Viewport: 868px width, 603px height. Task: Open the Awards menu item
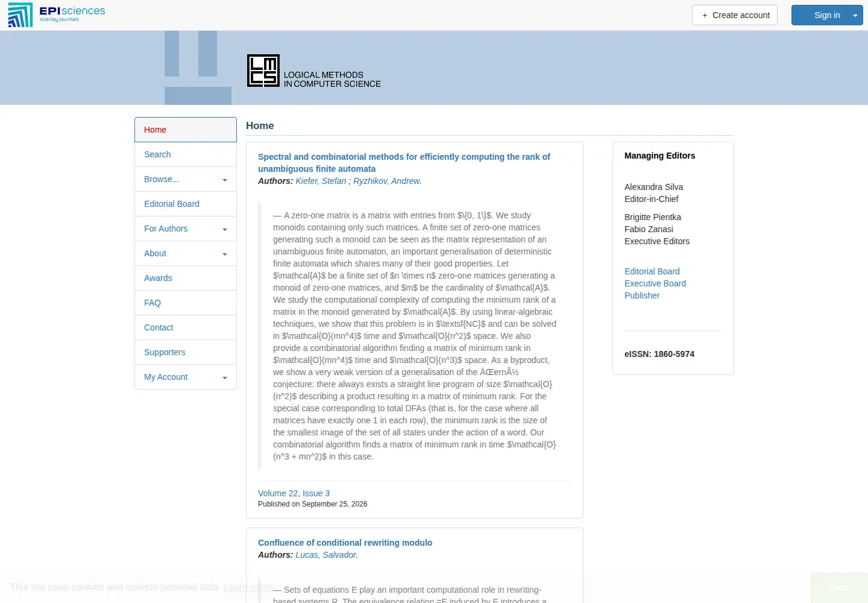[186, 278]
